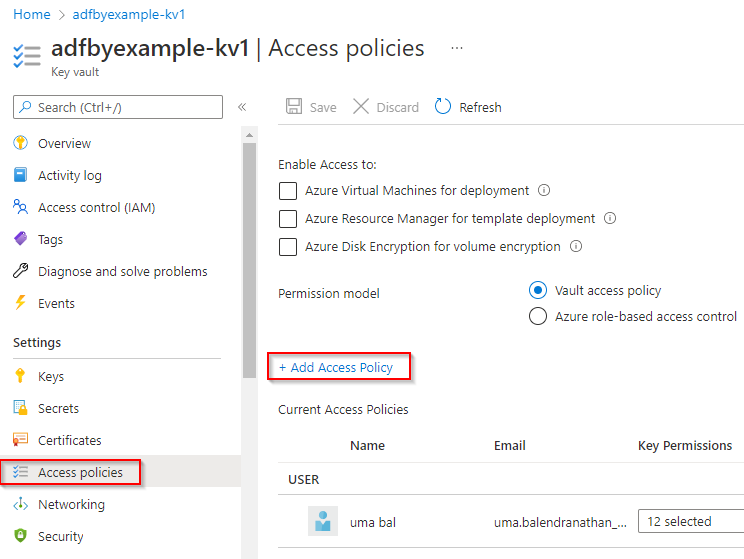Open the ellipsis more options menu

click(x=457, y=48)
